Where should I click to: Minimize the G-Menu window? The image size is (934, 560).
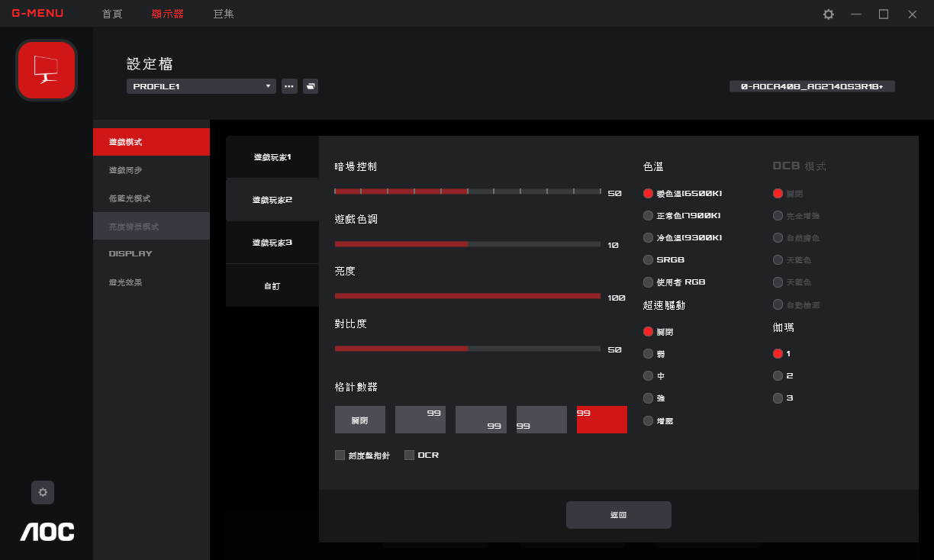[x=856, y=14]
